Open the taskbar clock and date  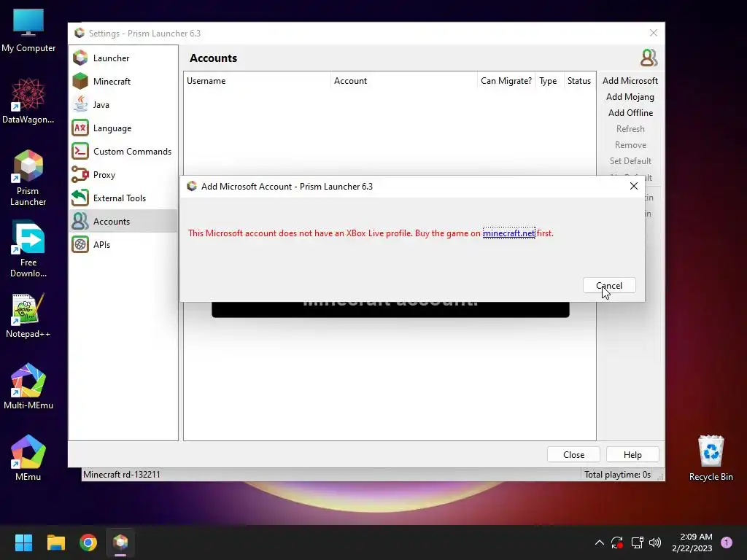tap(692, 542)
